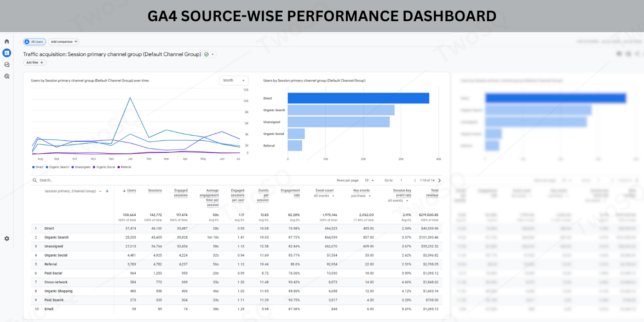Click the Add filter button
Viewport: 644px width, 322px height.
(x=35, y=63)
